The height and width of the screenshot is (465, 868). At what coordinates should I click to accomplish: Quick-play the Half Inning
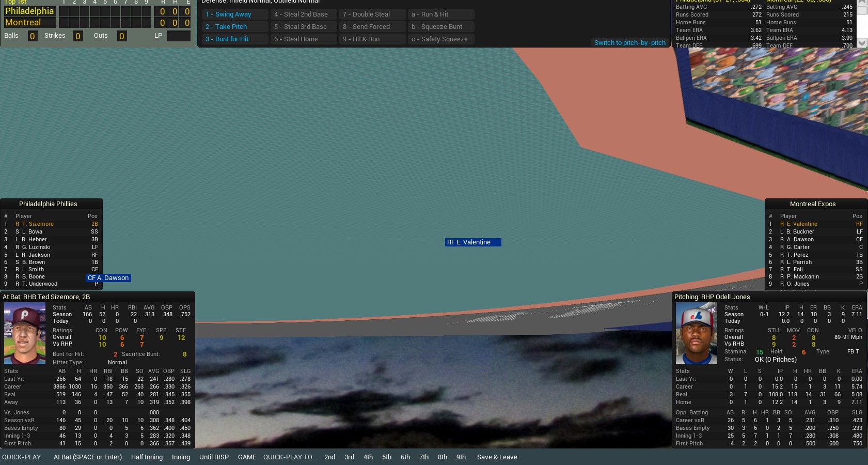(147, 457)
